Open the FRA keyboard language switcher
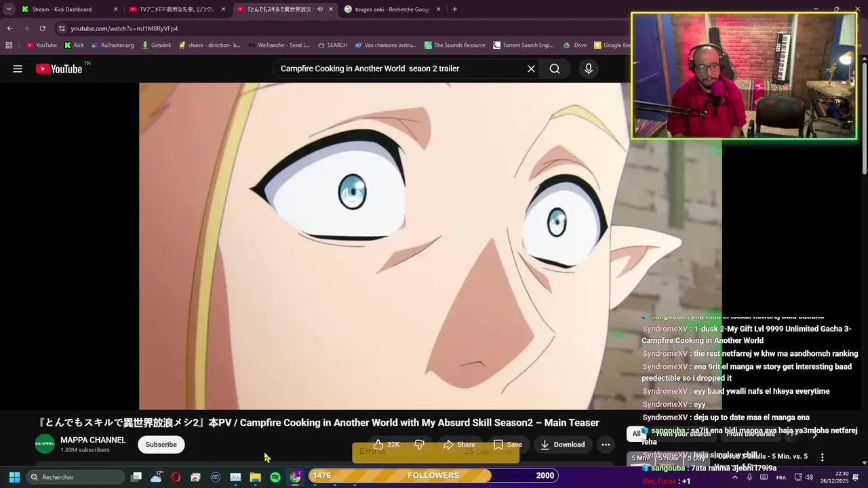 click(x=781, y=477)
